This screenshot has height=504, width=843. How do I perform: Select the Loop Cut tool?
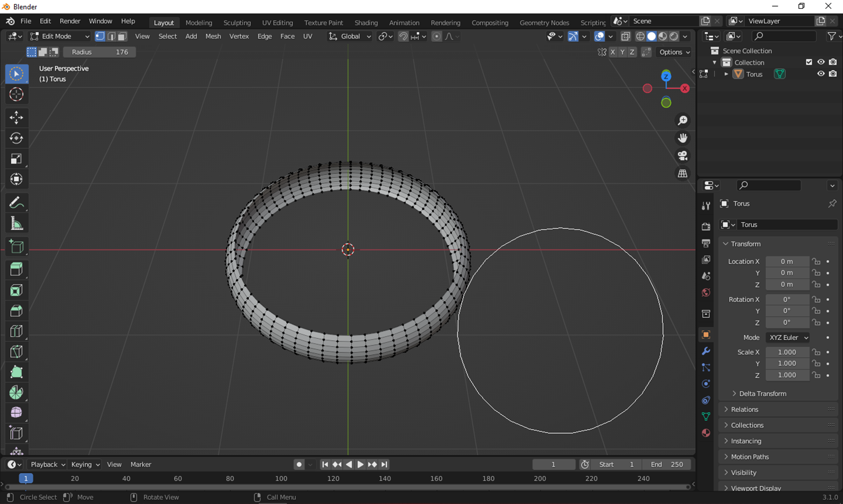click(x=16, y=331)
